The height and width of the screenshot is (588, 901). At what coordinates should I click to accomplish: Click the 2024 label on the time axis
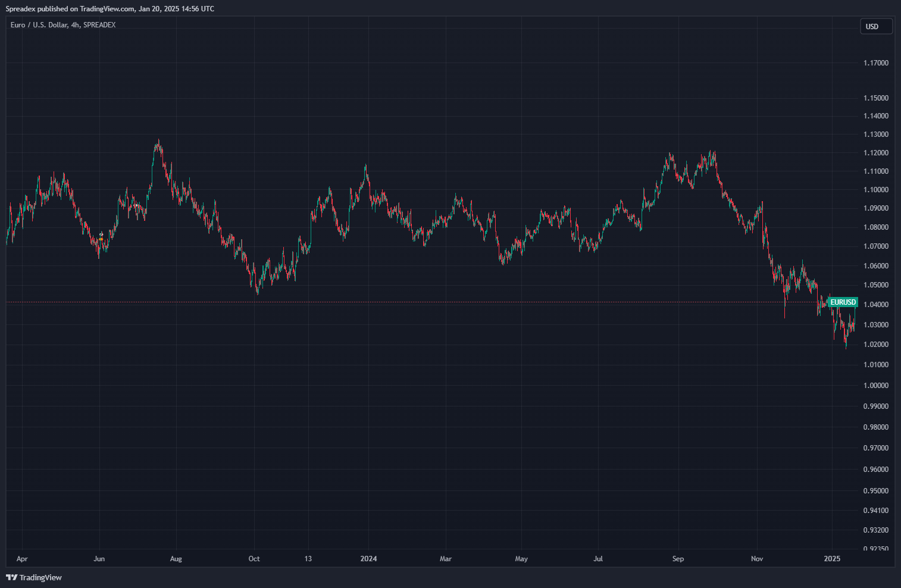pyautogui.click(x=369, y=559)
